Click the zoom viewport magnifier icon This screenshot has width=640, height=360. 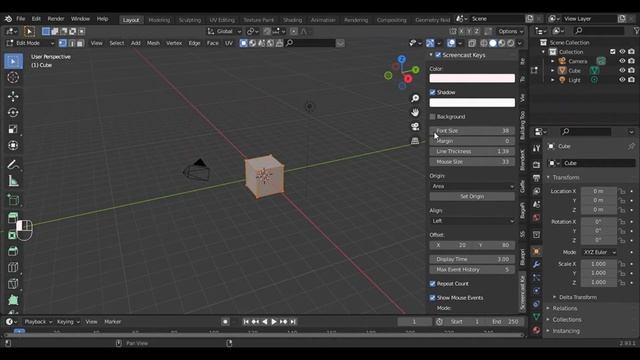pyautogui.click(x=415, y=98)
